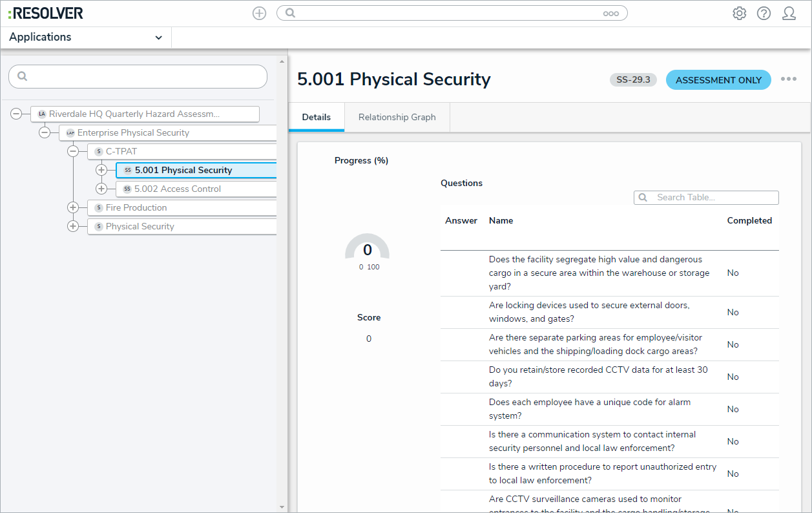Click the Resolver logo
The height and width of the screenshot is (513, 812).
45,13
